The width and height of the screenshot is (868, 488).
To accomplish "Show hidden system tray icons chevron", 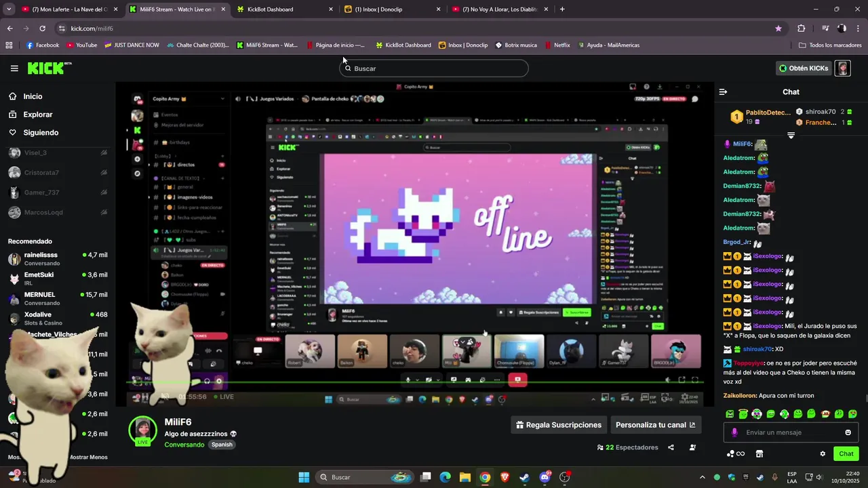I will click(x=702, y=477).
